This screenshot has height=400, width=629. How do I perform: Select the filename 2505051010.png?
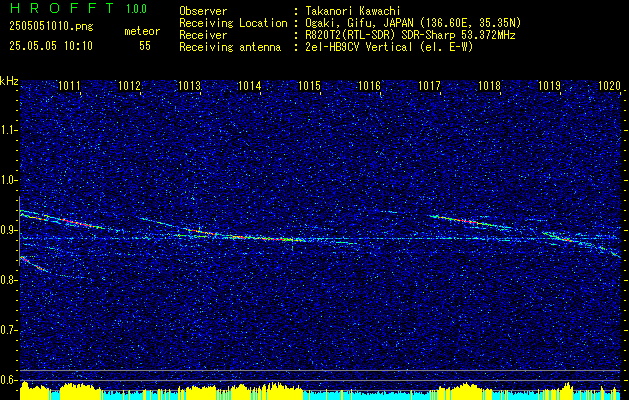click(x=51, y=27)
